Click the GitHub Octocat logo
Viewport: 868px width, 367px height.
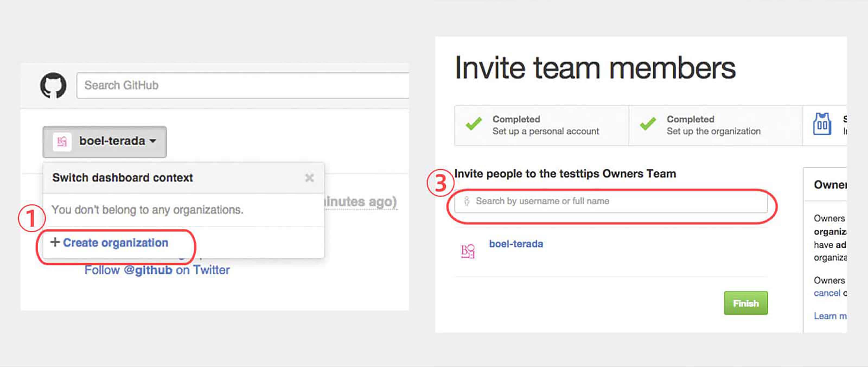point(53,85)
